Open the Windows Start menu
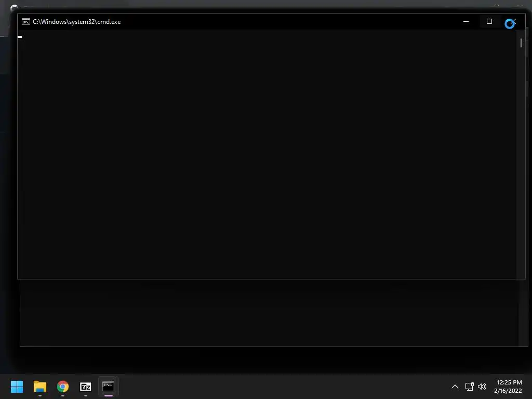532x399 pixels. (x=17, y=387)
